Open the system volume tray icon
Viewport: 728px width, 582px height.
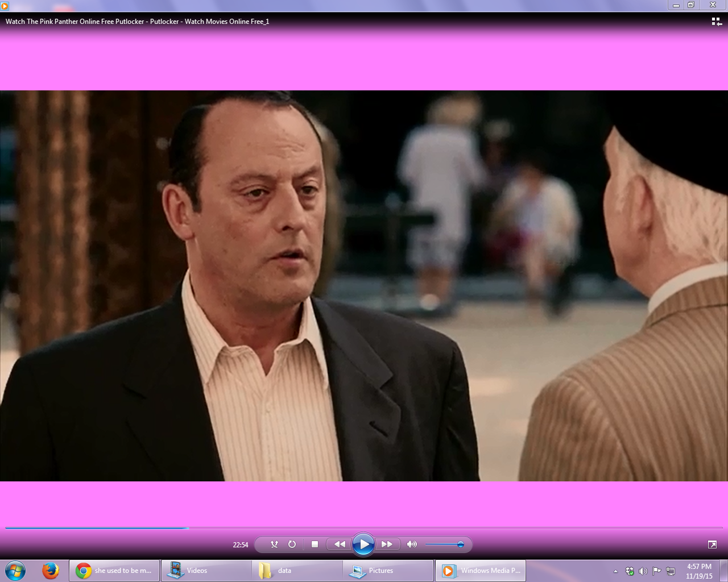(x=643, y=571)
